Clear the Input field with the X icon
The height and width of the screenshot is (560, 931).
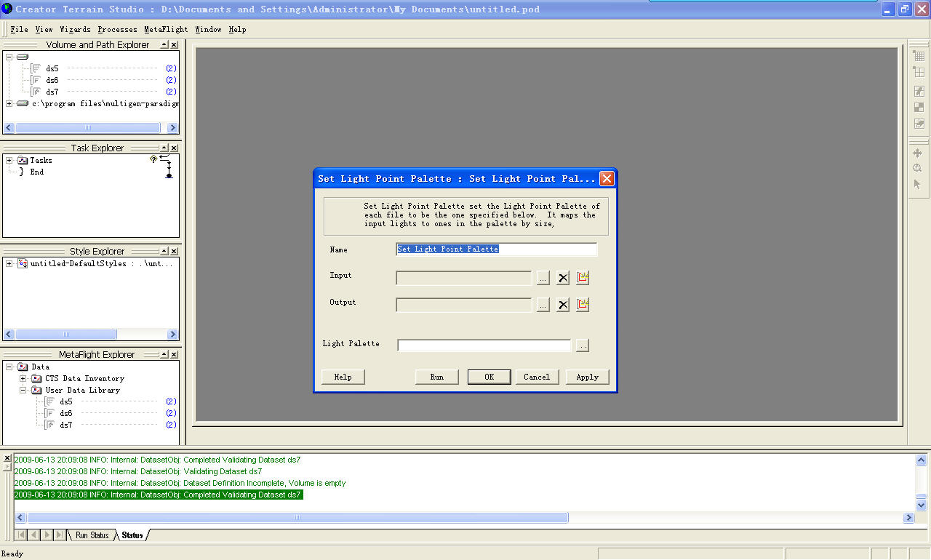(x=563, y=278)
